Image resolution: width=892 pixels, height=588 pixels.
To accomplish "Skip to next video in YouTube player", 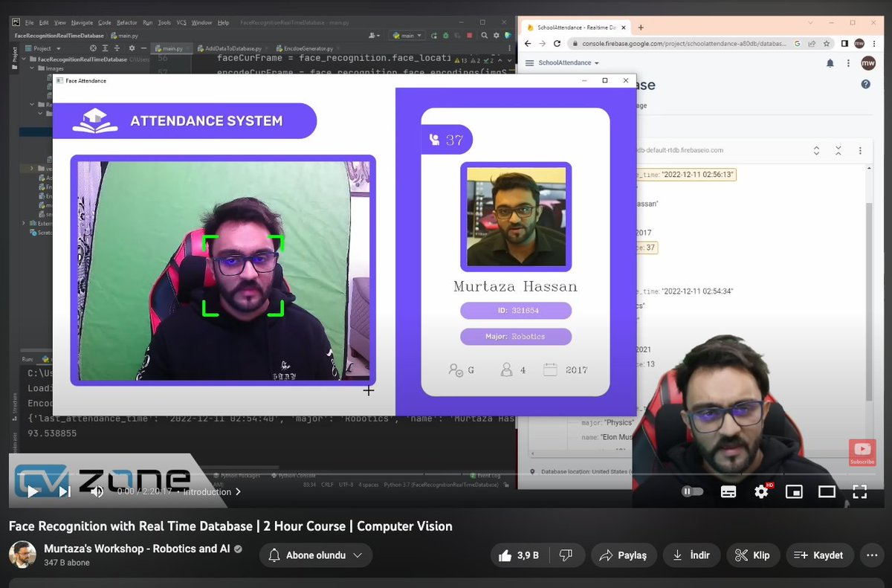I will click(65, 491).
